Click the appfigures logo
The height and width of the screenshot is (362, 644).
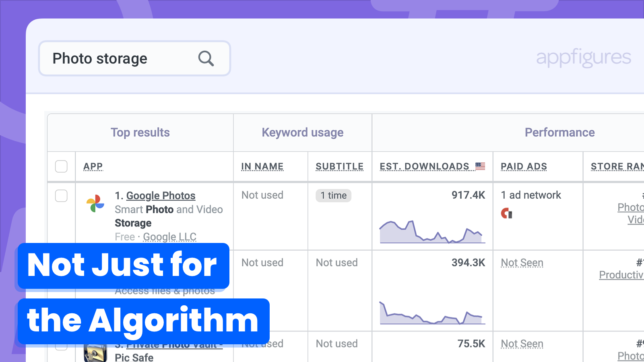coord(583,58)
